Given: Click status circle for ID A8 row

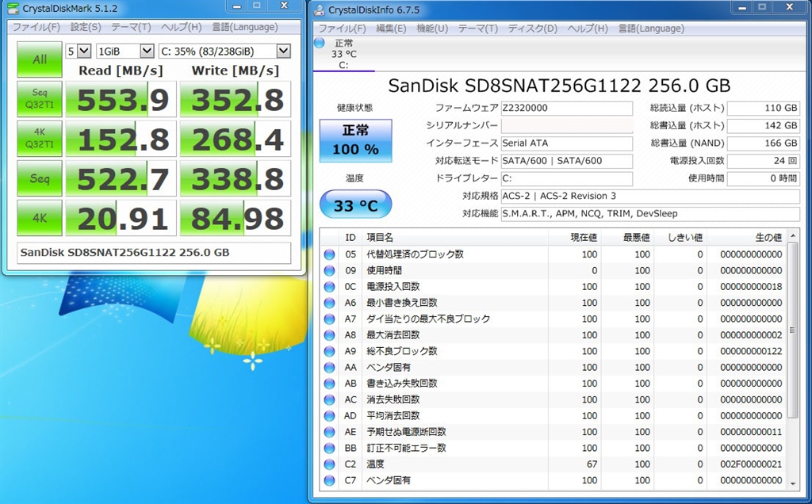Looking at the screenshot, I should click(329, 334).
